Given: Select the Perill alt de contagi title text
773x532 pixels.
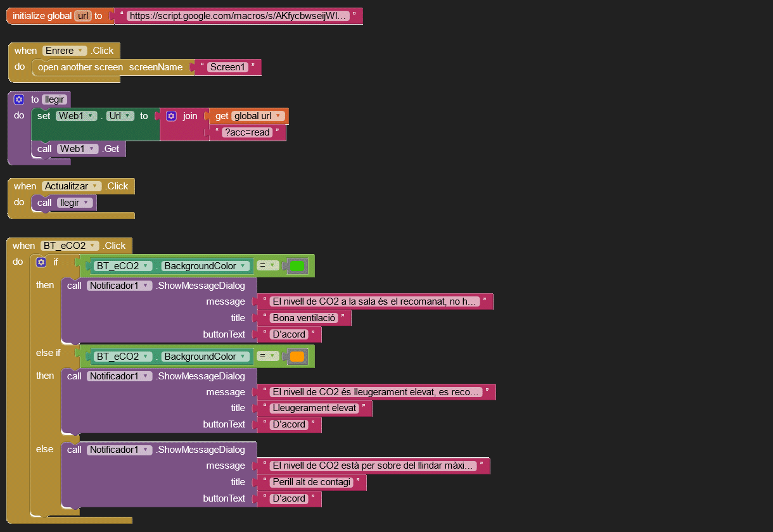Looking at the screenshot, I should click(x=311, y=482).
